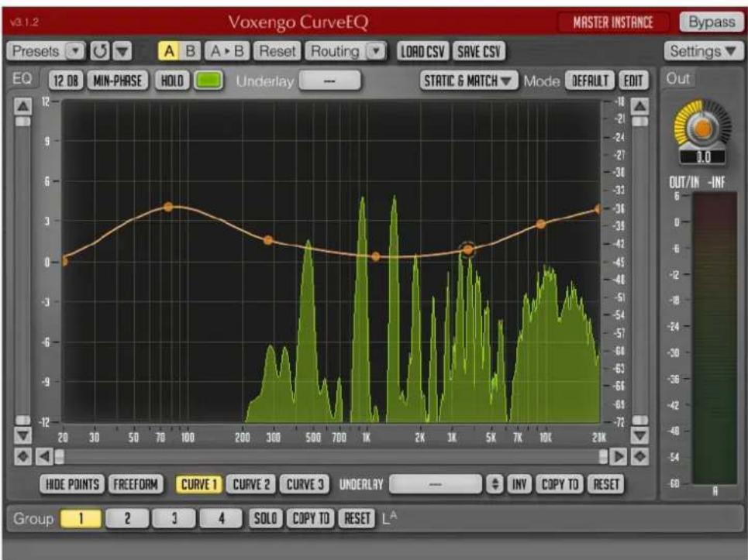Click the Master Instance indicator
Screen dimensions: 748x560
click(613, 22)
